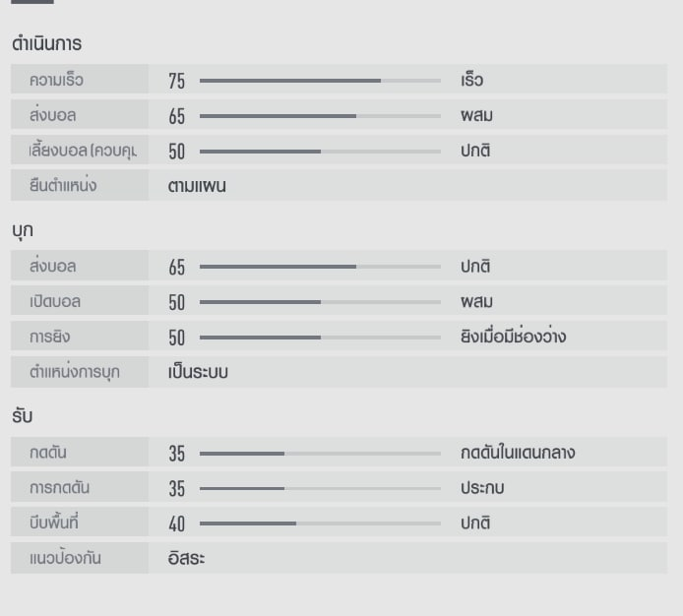Viewport: 683px width, 616px height.
Task: Click the การกดดัน slider bar
Action: coord(320,488)
